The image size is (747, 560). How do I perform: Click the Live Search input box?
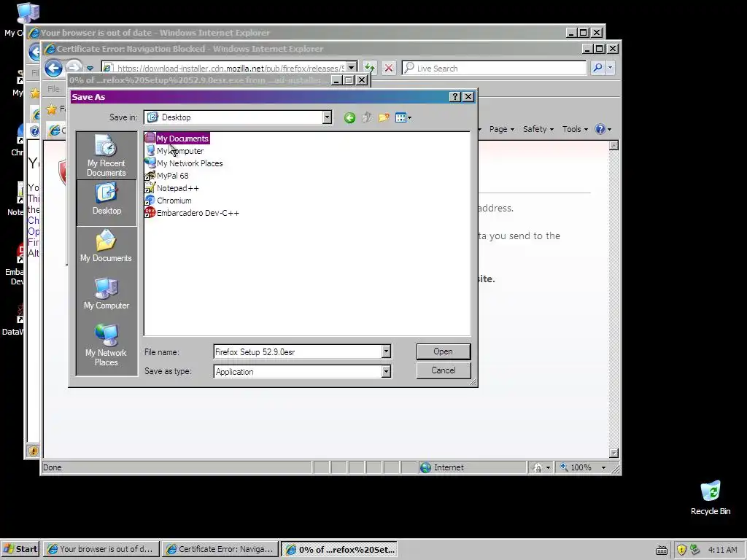[x=494, y=68]
